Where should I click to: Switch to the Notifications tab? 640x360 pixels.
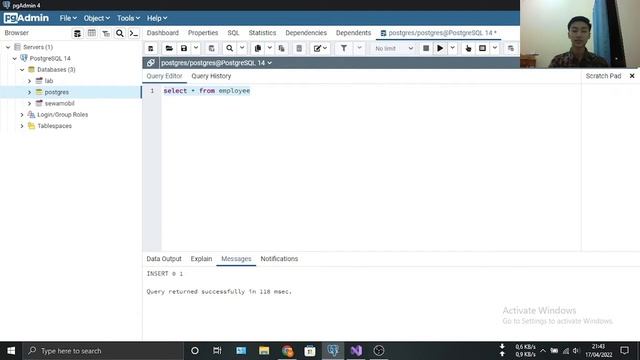(x=279, y=259)
